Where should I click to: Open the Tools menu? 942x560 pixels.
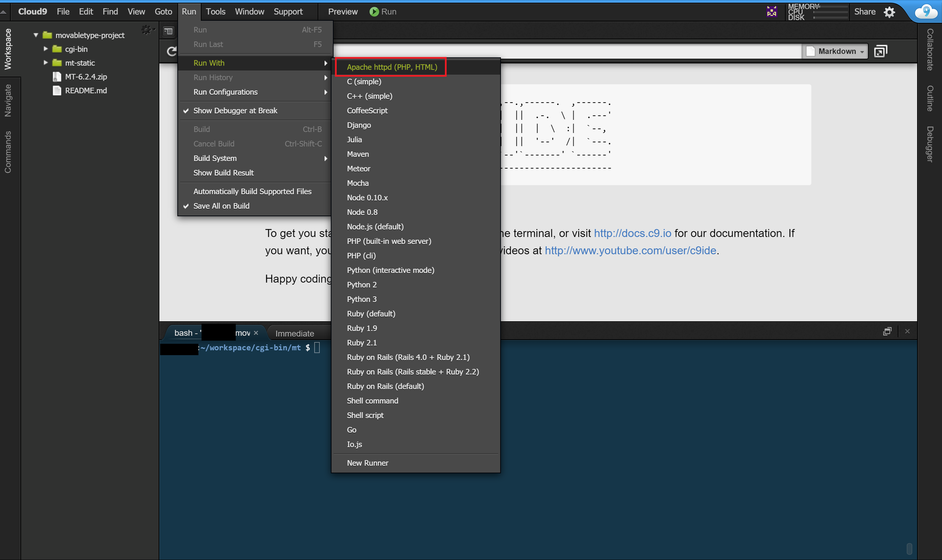pos(216,12)
